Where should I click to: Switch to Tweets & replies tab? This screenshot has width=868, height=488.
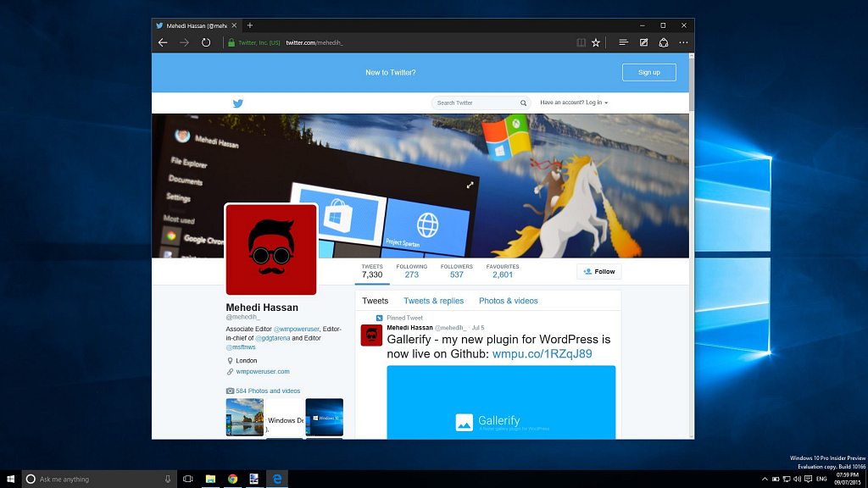click(433, 301)
